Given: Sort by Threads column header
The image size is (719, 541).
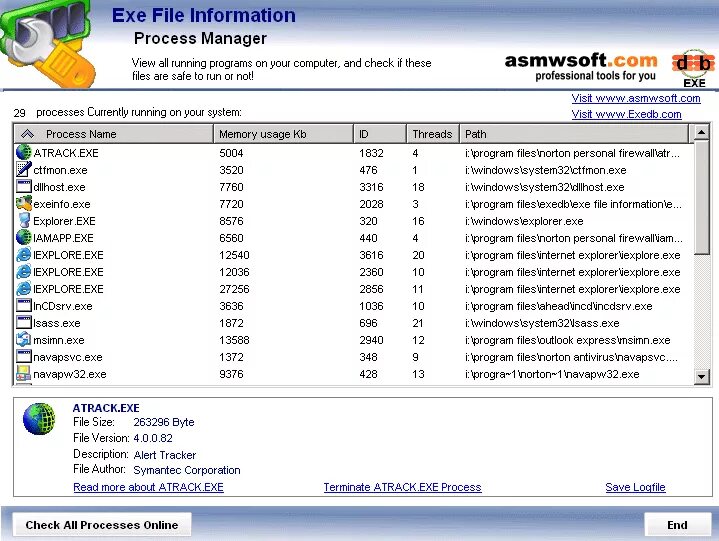Looking at the screenshot, I should tap(433, 134).
